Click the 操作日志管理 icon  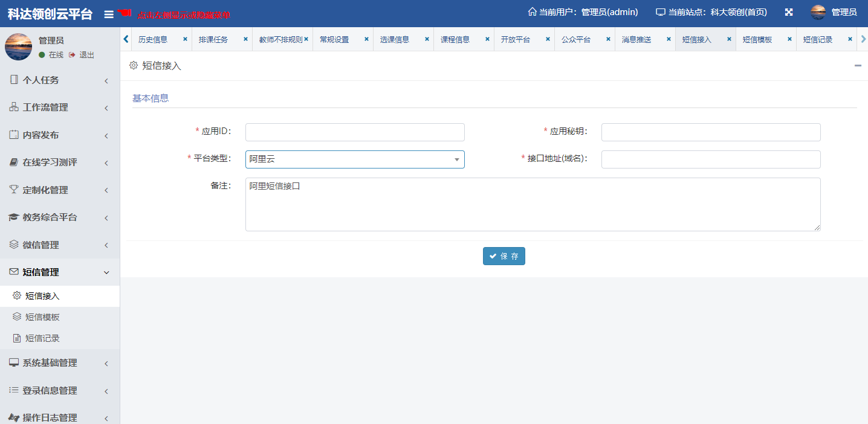[x=14, y=417]
